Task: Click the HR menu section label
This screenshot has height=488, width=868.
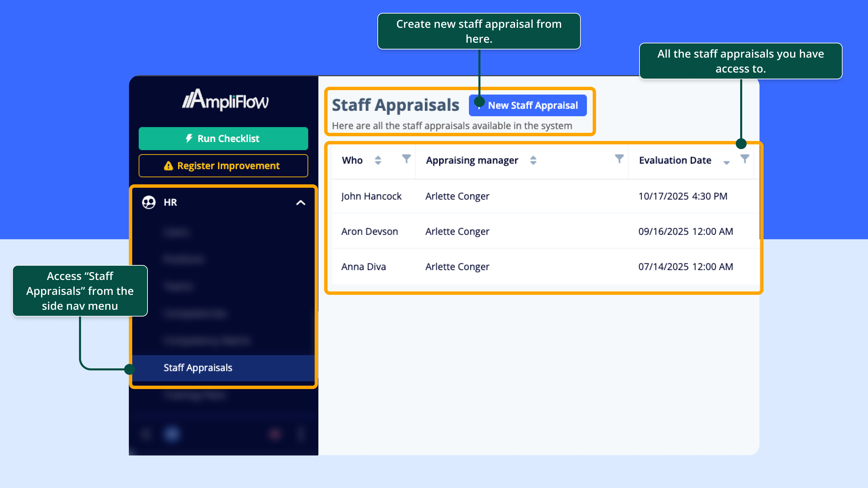Action: coord(170,202)
